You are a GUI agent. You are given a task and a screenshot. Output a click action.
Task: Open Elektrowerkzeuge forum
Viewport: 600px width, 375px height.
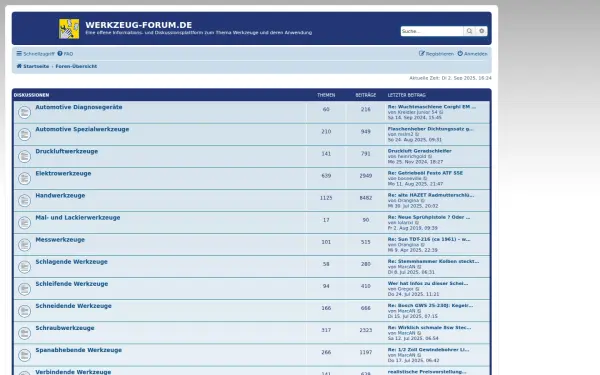63,173
